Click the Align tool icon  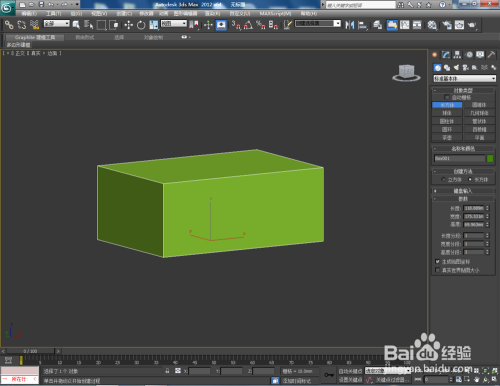click(x=362, y=25)
